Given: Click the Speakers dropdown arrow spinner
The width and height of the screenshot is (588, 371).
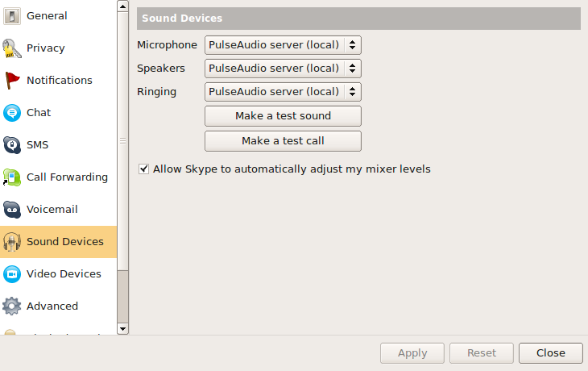Looking at the screenshot, I should click(352, 69).
